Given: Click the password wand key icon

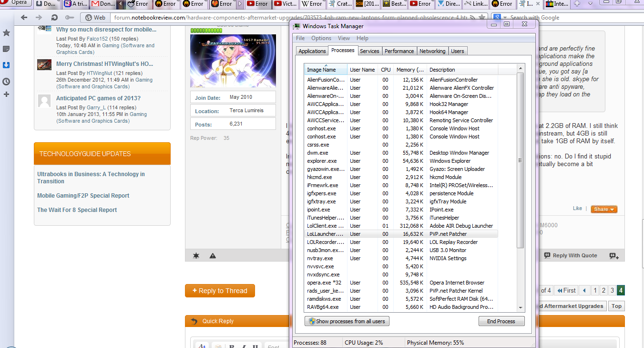Looking at the screenshot, I should 70,18.
